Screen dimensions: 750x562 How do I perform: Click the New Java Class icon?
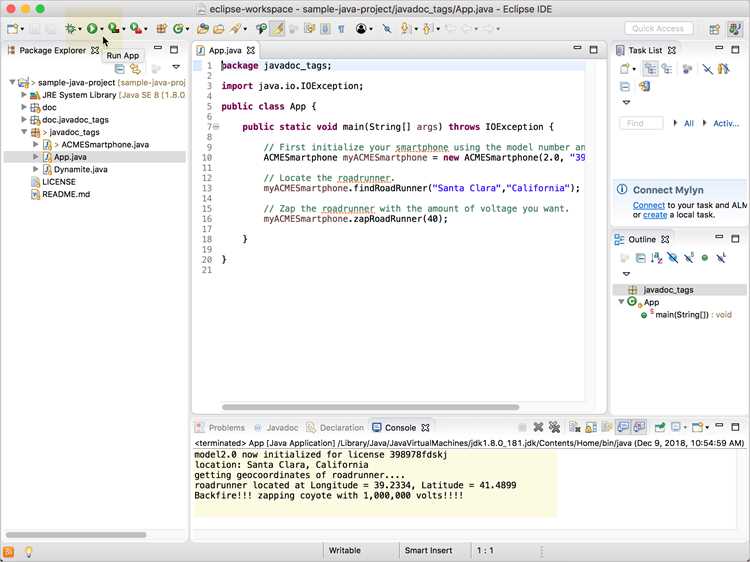pyautogui.click(x=178, y=29)
